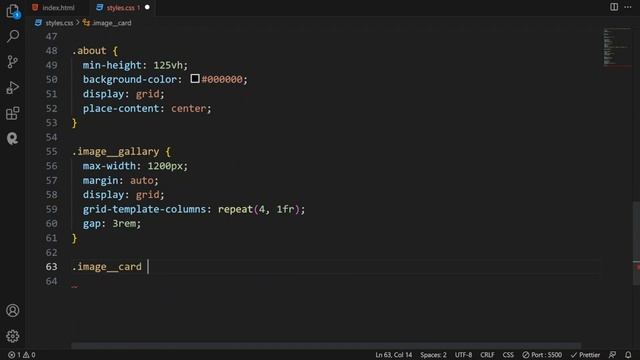Click the Prettier status item

[x=585, y=355]
